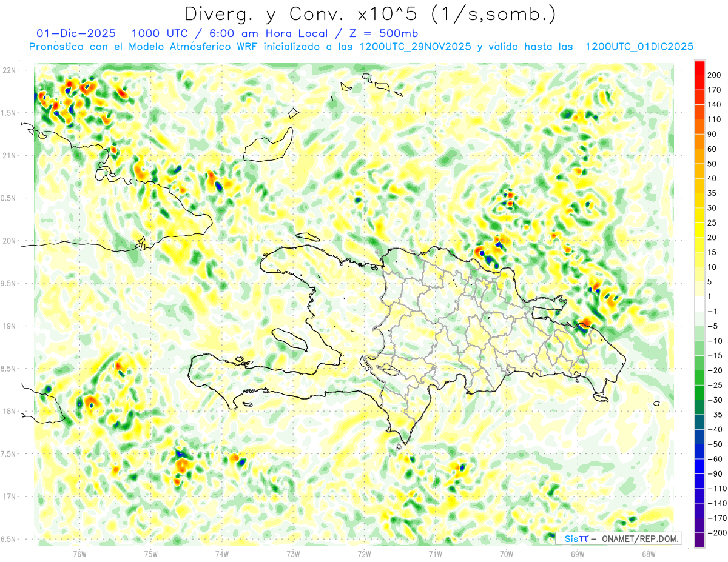This screenshot has height=562, width=728.
Task: Click the colorbar label '-15'
Action: 716,355
